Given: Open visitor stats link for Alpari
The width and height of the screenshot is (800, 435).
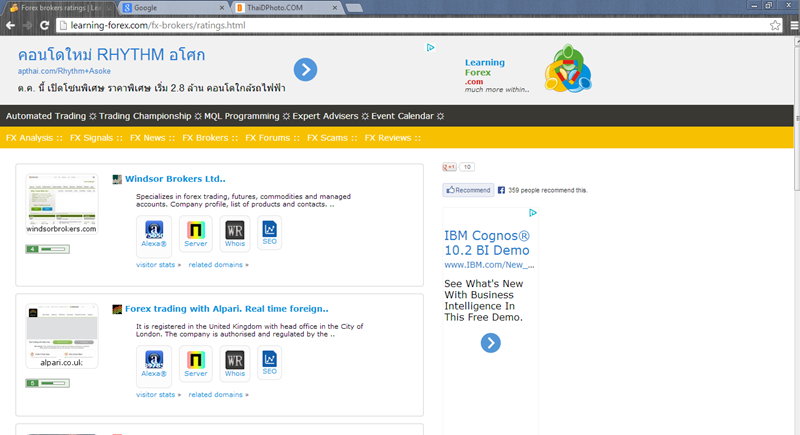Looking at the screenshot, I should pyautogui.click(x=158, y=395).
